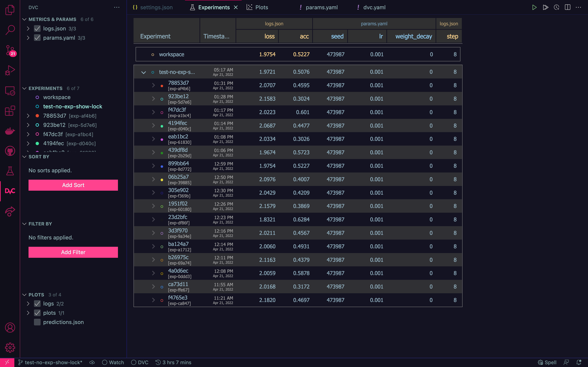
Task: Click the orange color dot of 78853d7 row
Action: pos(162,86)
